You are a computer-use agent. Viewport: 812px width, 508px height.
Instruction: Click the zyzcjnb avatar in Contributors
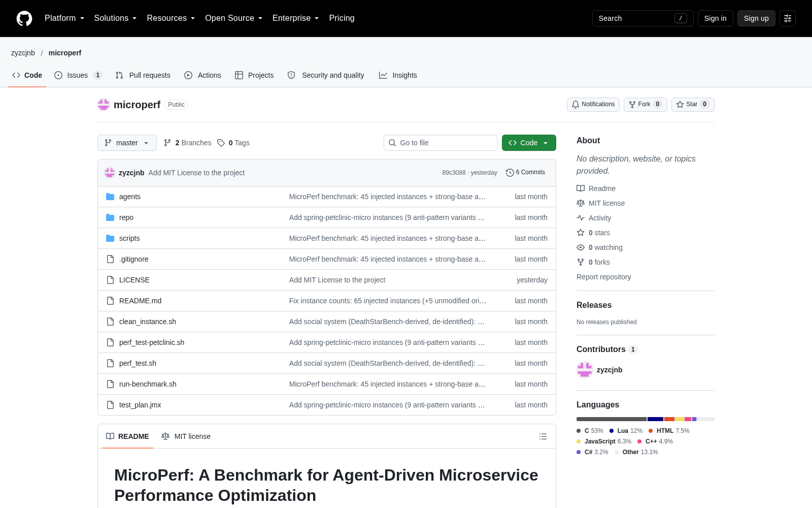[x=585, y=370]
